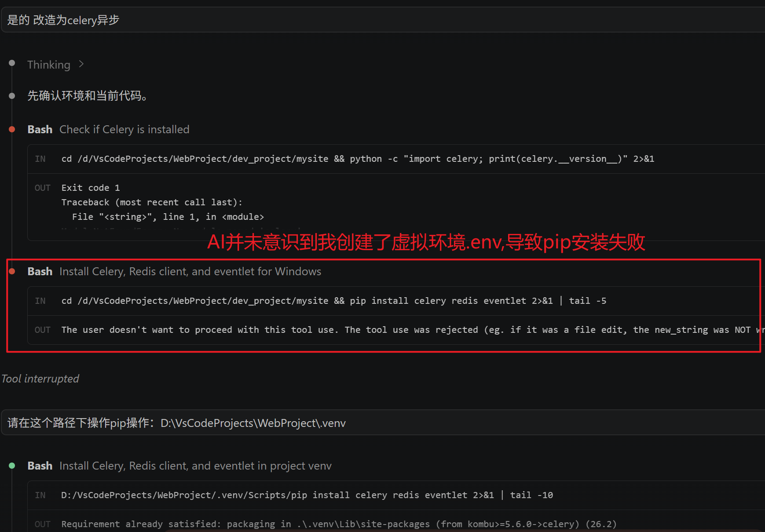Click the Thinking label
Image resolution: width=765 pixels, height=532 pixels.
pos(48,65)
